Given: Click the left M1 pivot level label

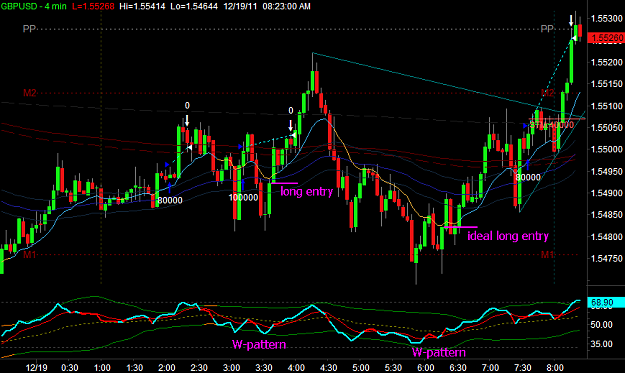Looking at the screenshot, I should point(29,254).
